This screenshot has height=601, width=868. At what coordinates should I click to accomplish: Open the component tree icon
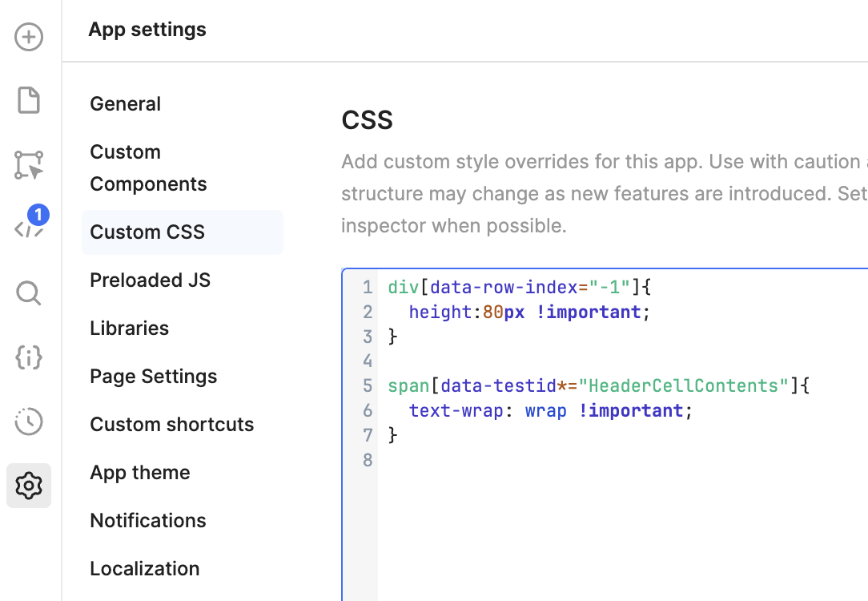click(x=29, y=165)
